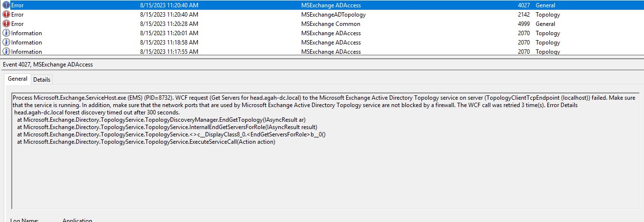Screen dimensions: 644x222
Task: Click the date '8/15/2023 11:20:40 AM' in event 2142 row
Action: pyautogui.click(x=169, y=15)
